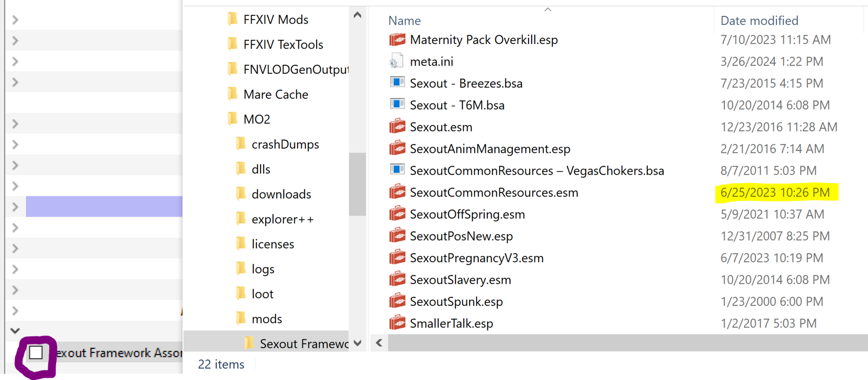The image size is (868, 380).
Task: Select the downloads folder icon
Action: point(241,194)
